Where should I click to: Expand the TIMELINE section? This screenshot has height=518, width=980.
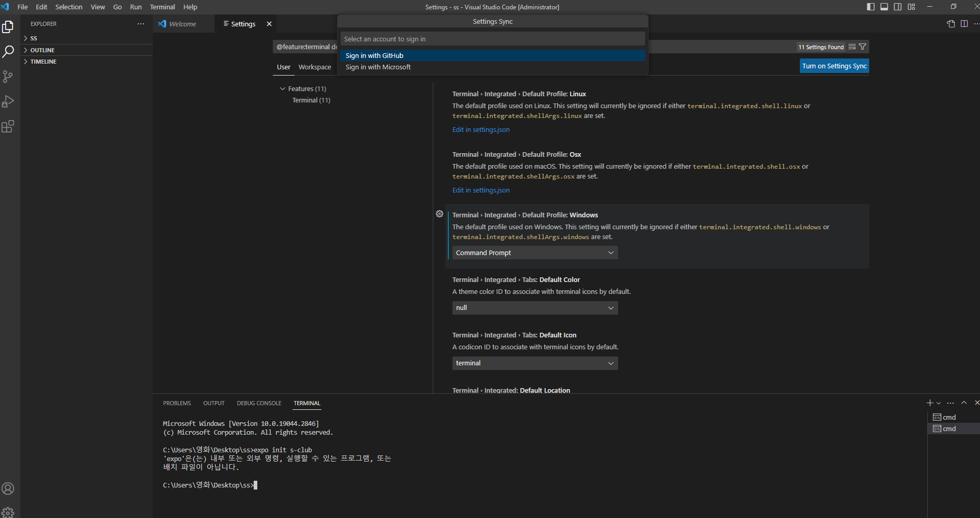coord(86,62)
